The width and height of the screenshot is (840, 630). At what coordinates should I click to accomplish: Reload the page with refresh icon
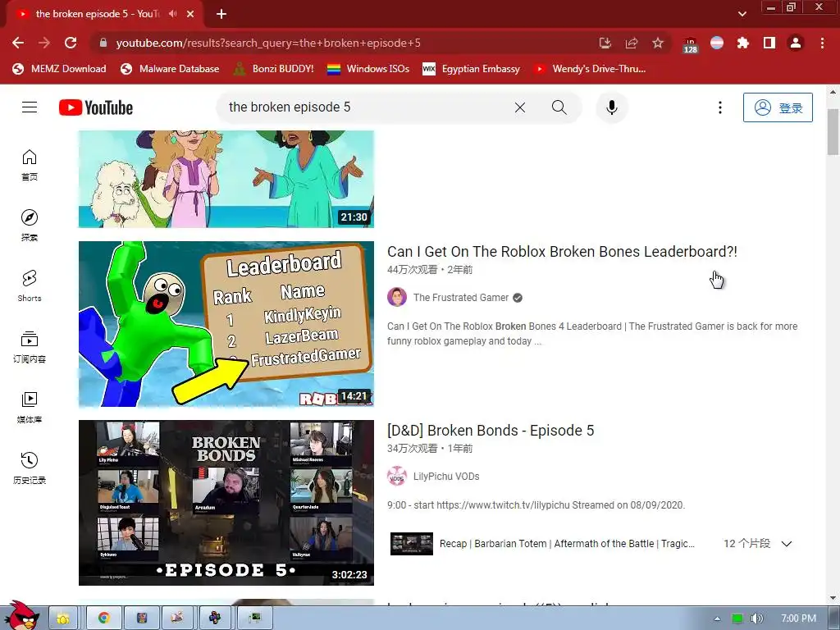pyautogui.click(x=71, y=43)
